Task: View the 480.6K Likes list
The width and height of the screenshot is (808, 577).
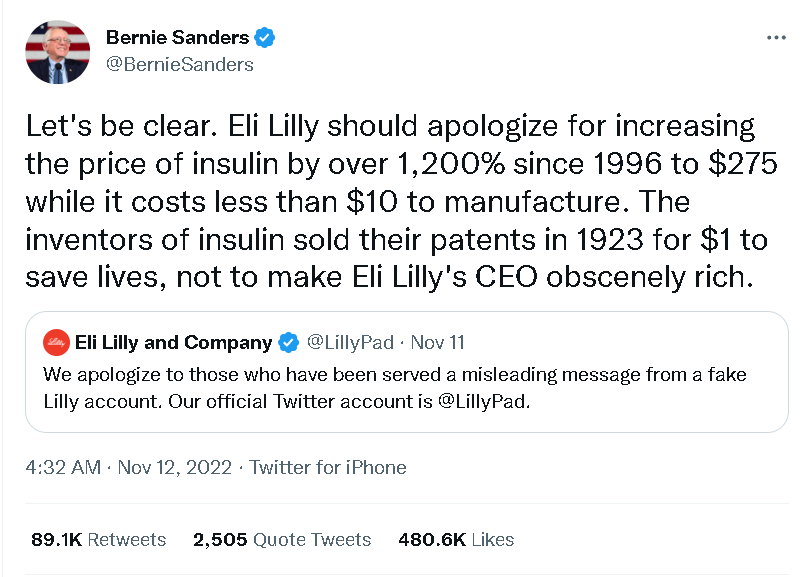Action: (x=456, y=540)
